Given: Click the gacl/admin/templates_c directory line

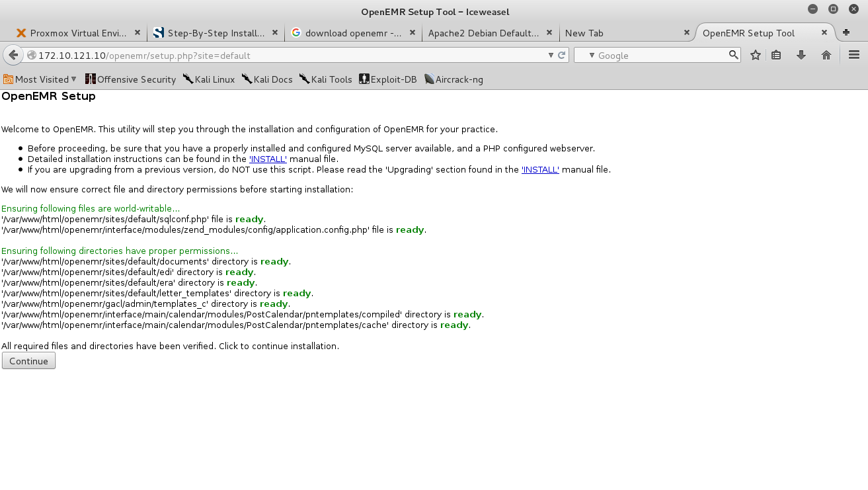Looking at the screenshot, I should click(x=146, y=304).
